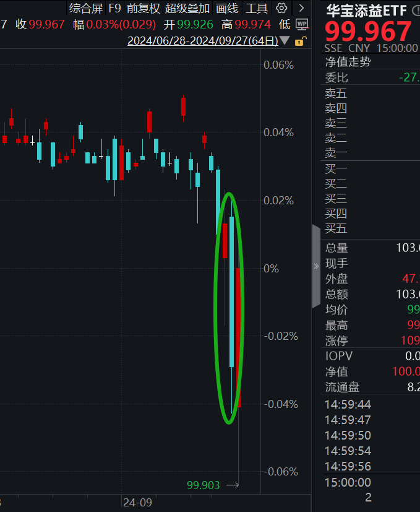Click the WP icon in the quote bar
Image resolution: width=420 pixels, height=512 pixels.
[302, 24]
